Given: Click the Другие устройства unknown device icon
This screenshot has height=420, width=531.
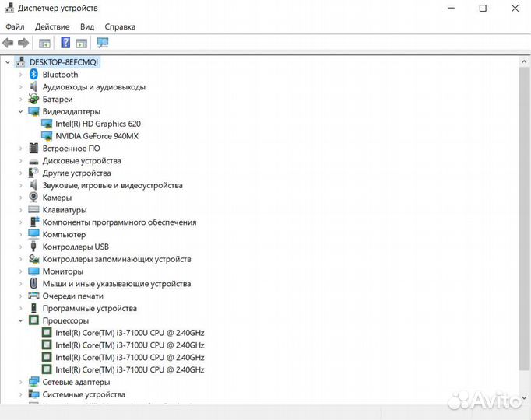Looking at the screenshot, I should pos(33,173).
